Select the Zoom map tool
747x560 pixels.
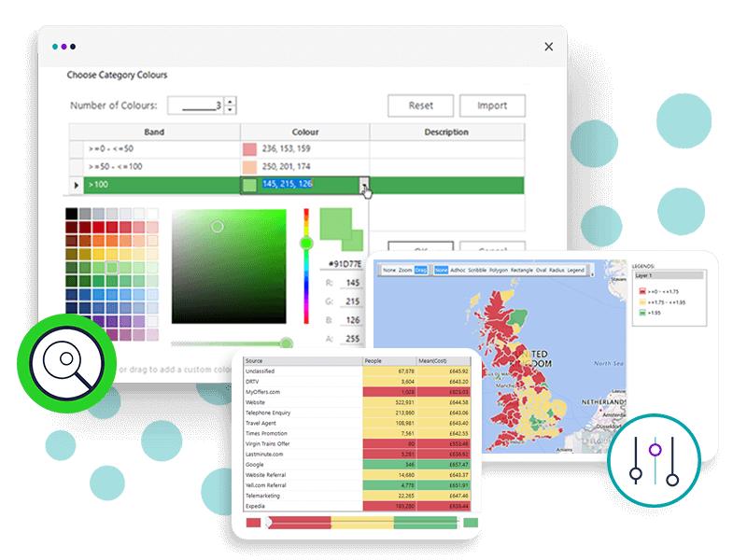pos(404,270)
